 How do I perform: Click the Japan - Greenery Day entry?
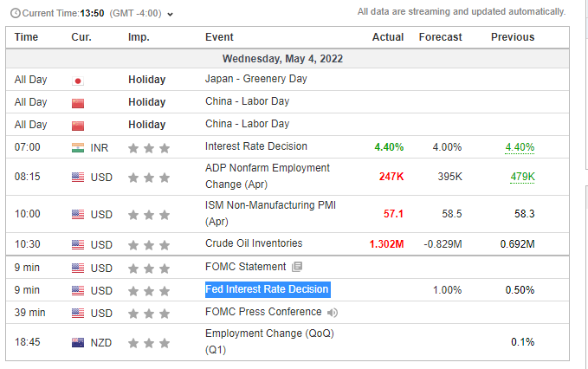pyautogui.click(x=256, y=79)
